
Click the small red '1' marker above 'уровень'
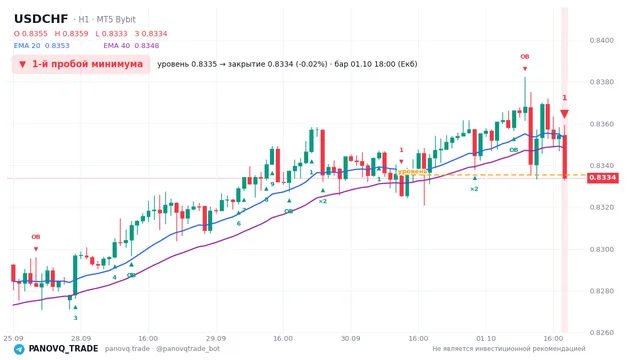tap(401, 150)
